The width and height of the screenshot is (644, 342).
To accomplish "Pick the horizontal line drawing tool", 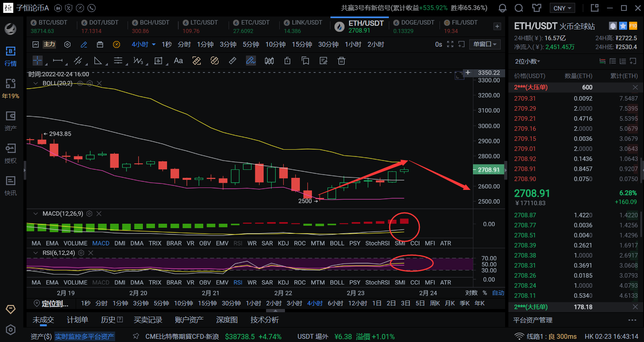I will point(58,61).
